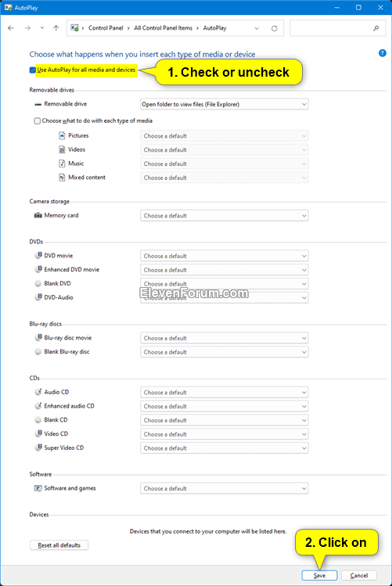
Task: Open the DVD movie default dropdown
Action: [225, 256]
